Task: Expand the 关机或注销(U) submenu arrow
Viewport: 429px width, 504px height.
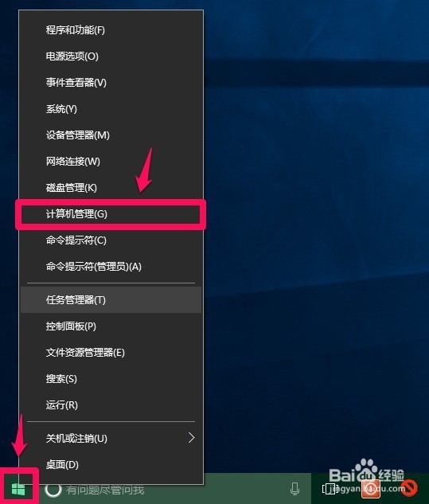Action: point(192,438)
